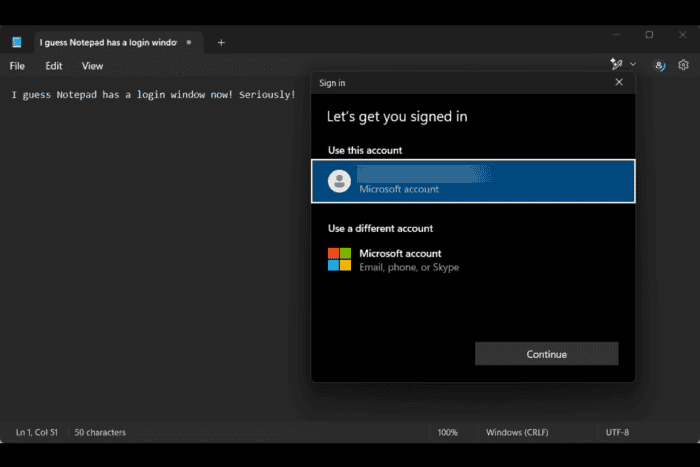Click 'Windows (CRLF)' line ending indicator
700x467 pixels.
517,432
